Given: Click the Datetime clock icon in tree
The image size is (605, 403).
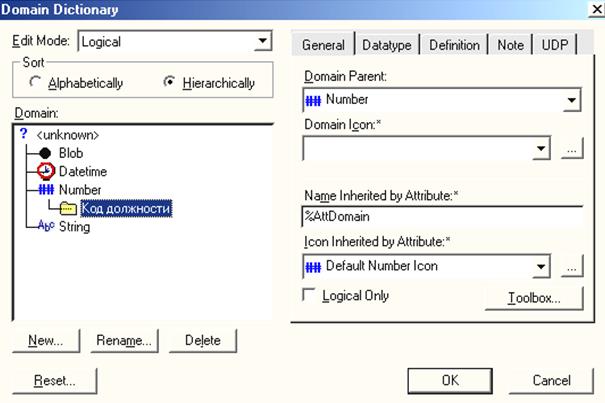Looking at the screenshot, I should 46,171.
